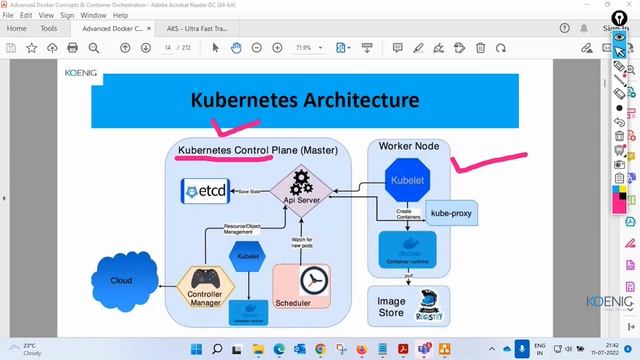The height and width of the screenshot is (360, 640).
Task: Click the pen nib annotation app icon
Action: 619,18
